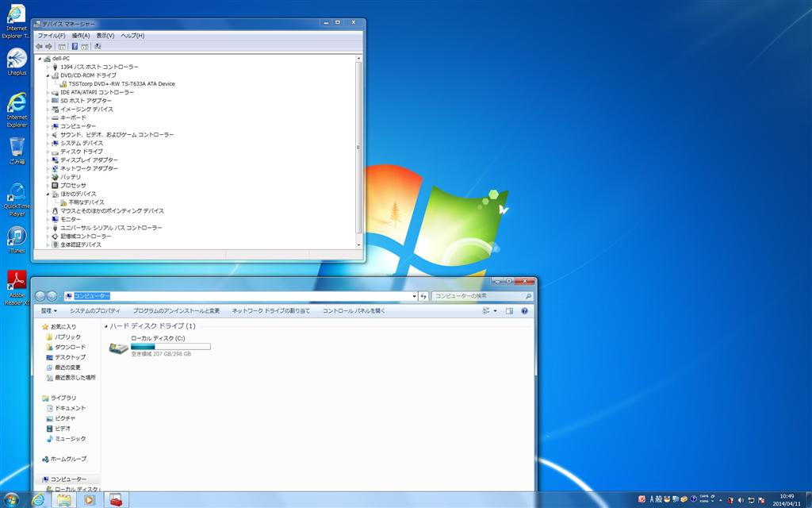The height and width of the screenshot is (508, 812).
Task: Open the QuickTime Player desktop shortcut
Action: click(x=17, y=199)
